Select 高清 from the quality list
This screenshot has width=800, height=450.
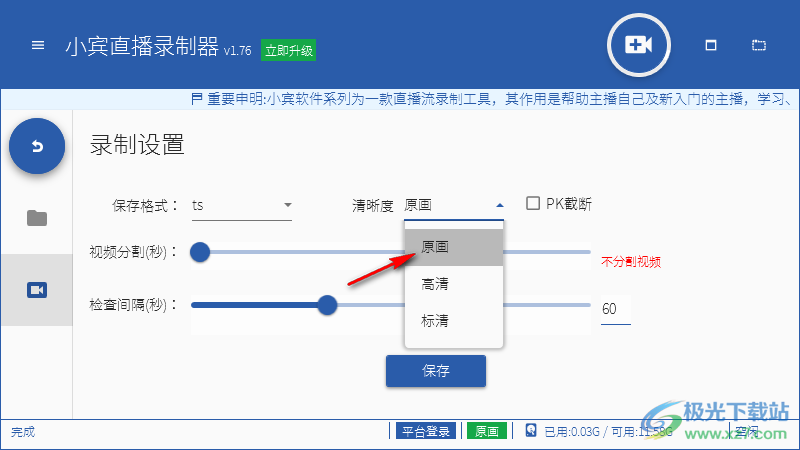tap(454, 284)
